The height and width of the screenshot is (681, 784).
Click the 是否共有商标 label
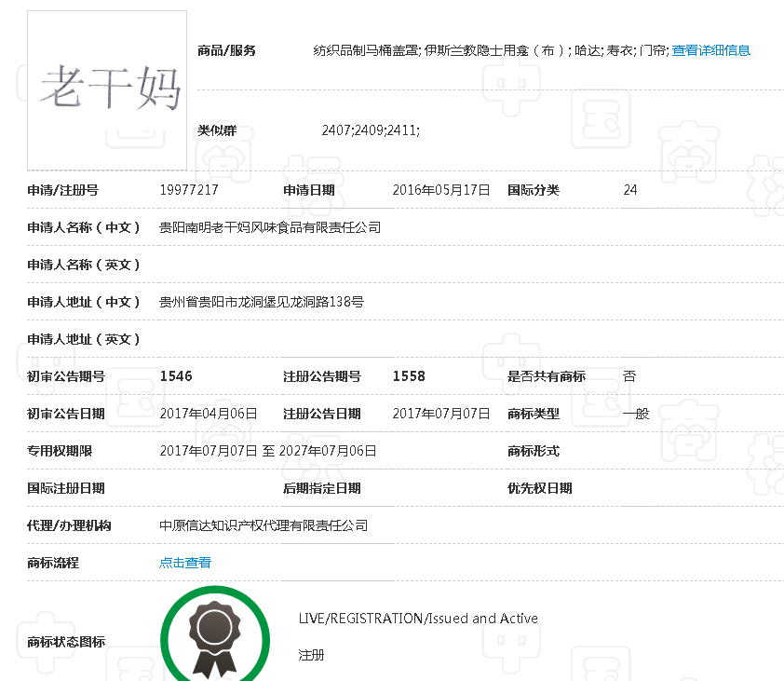[547, 376]
